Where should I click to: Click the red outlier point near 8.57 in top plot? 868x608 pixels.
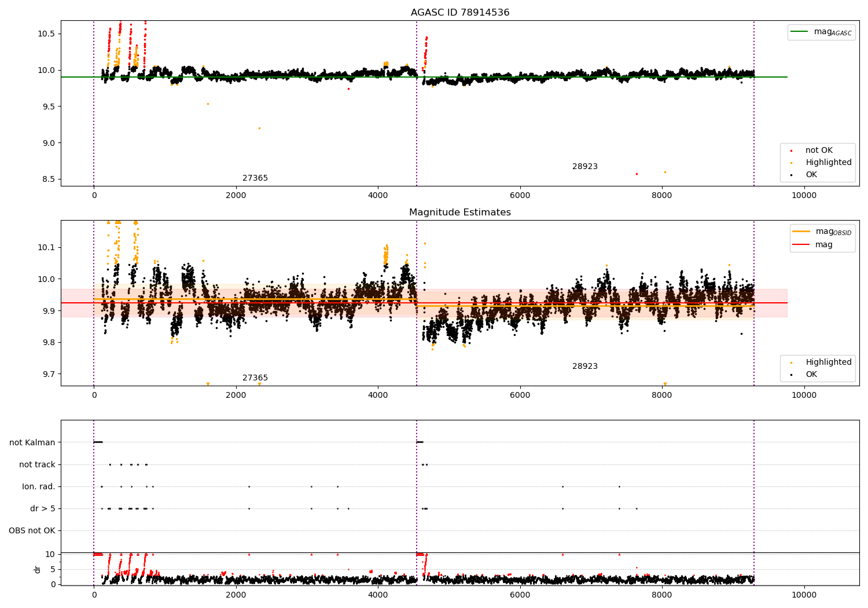[x=637, y=174]
